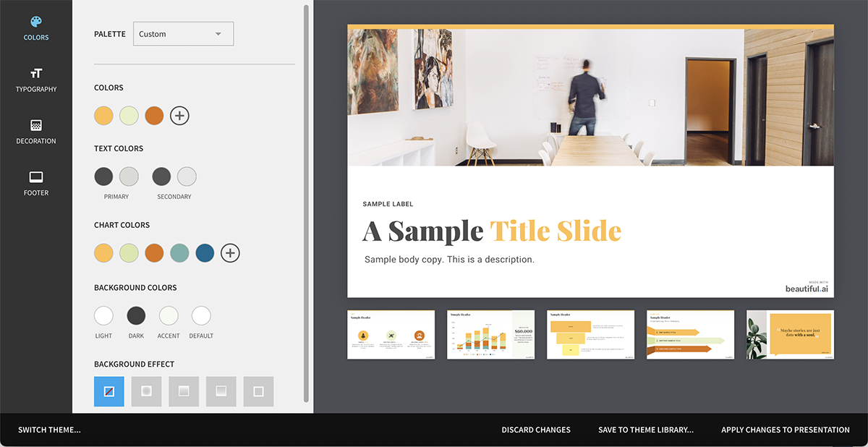Select the Primary text color swatch
The height and width of the screenshot is (447, 868).
pyautogui.click(x=103, y=176)
